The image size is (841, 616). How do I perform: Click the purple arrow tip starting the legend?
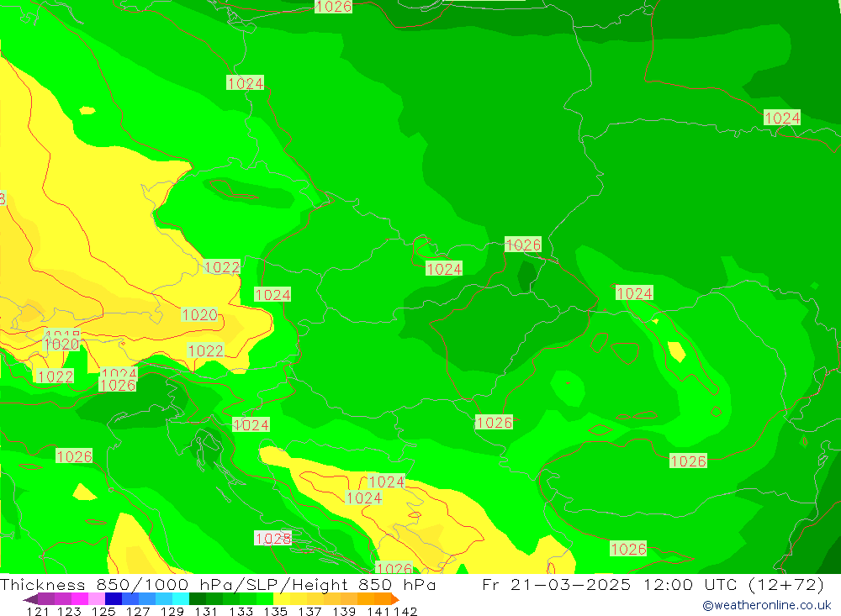point(30,599)
